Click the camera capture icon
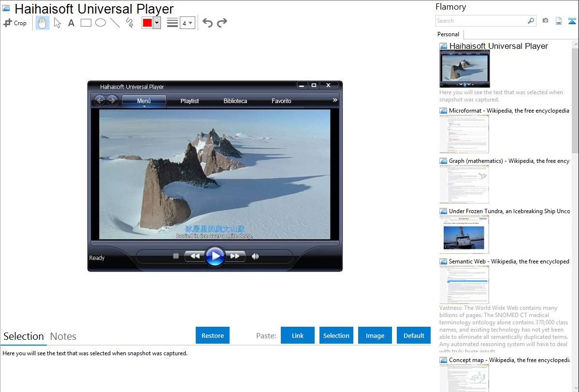This screenshot has width=579, height=392. coord(545,21)
